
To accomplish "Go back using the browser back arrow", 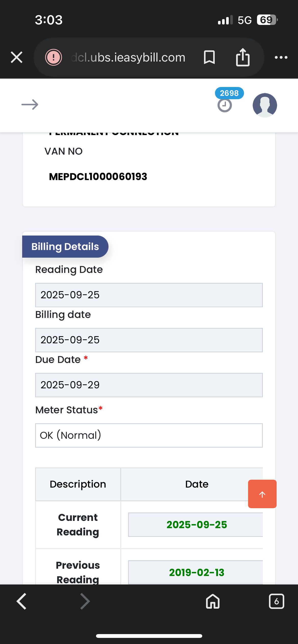I will coord(22,601).
